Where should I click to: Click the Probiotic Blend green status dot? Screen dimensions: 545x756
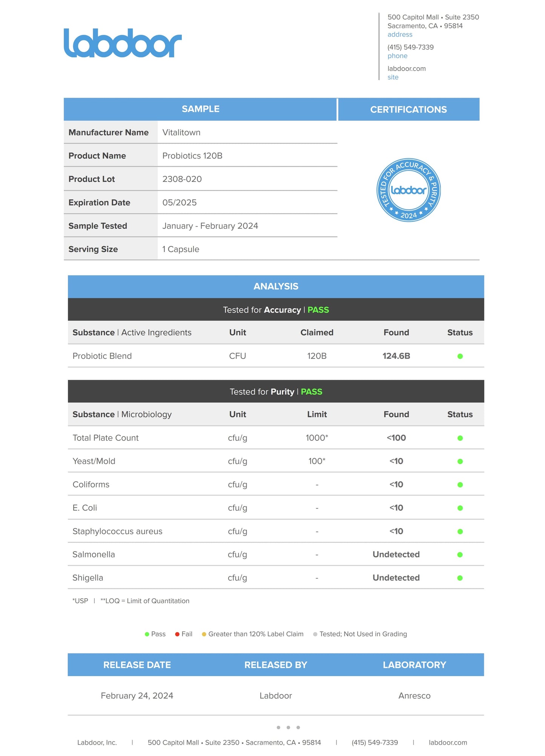click(x=460, y=356)
